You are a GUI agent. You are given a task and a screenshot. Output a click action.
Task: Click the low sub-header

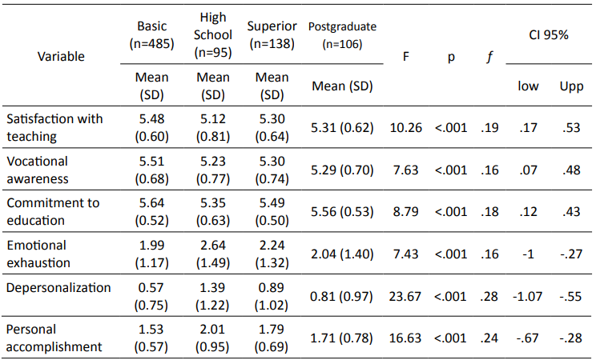click(x=528, y=86)
